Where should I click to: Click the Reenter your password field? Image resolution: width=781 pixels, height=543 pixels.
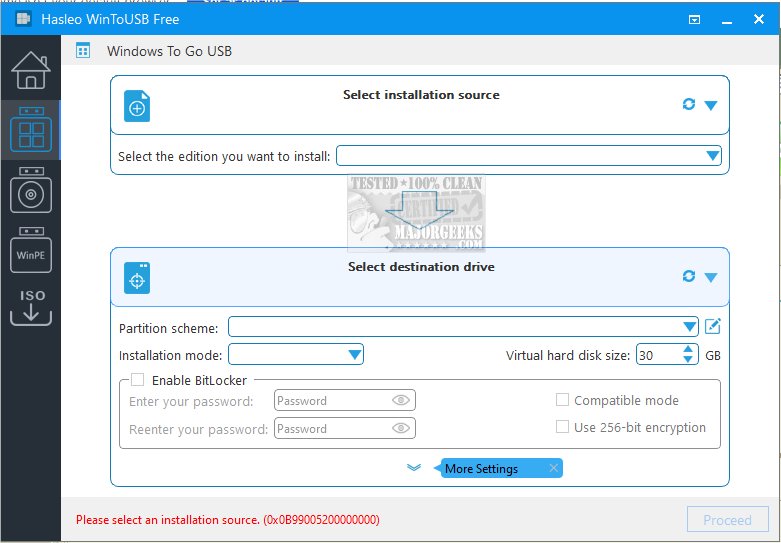[x=345, y=428]
